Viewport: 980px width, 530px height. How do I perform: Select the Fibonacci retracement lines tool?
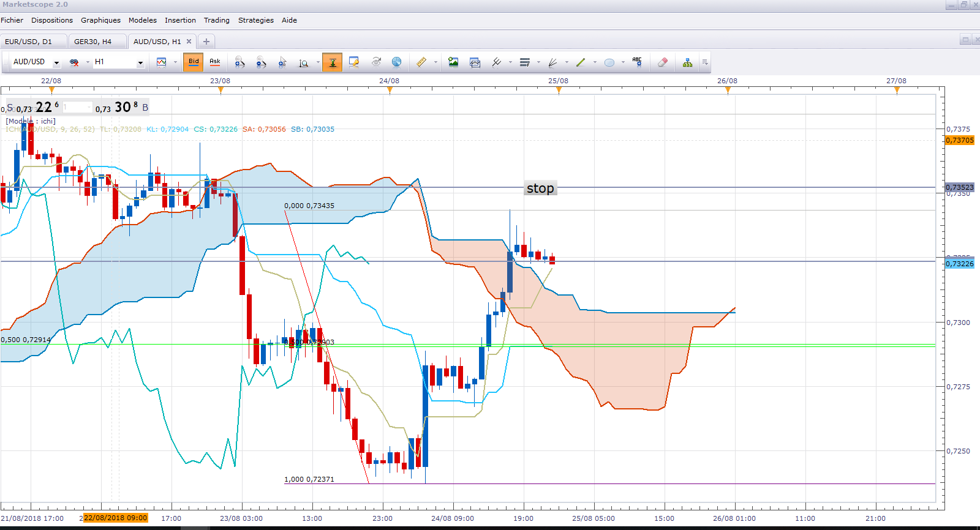525,62
